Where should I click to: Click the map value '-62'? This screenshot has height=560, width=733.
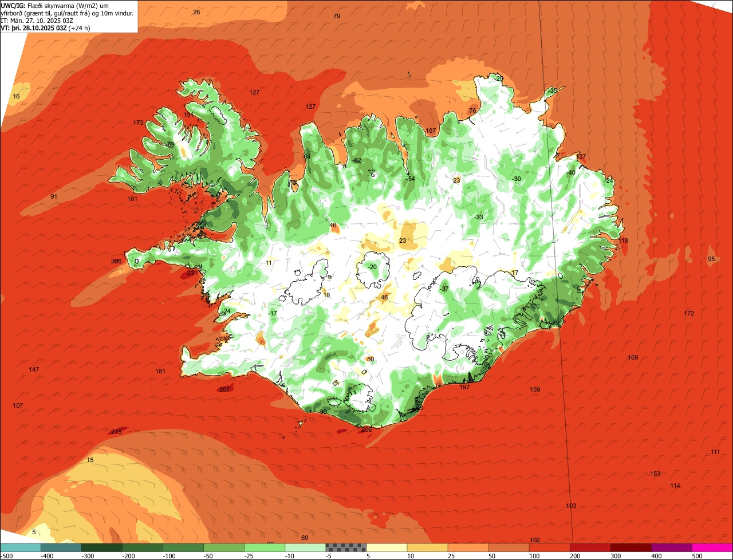pyautogui.click(x=357, y=160)
